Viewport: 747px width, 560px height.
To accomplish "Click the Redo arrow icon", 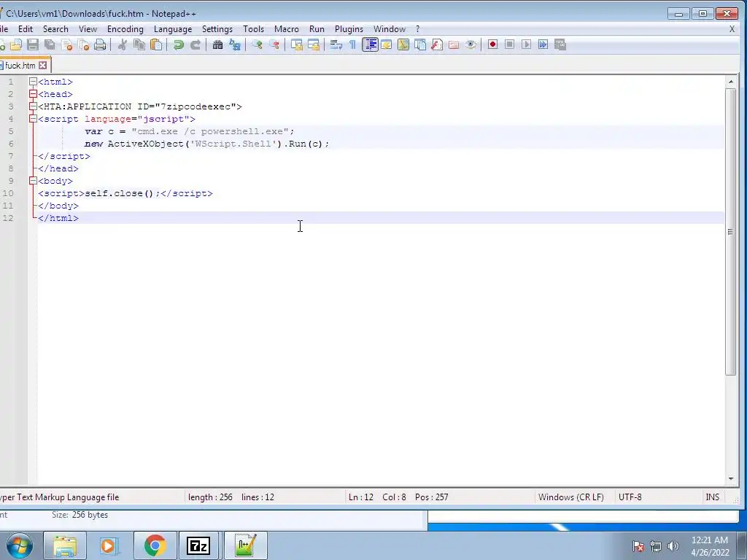I will pyautogui.click(x=196, y=44).
